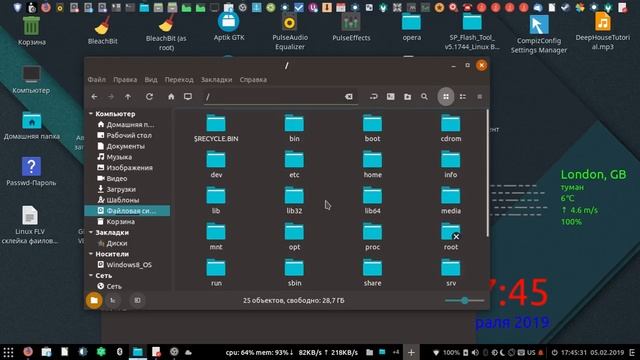This screenshot has width=640, height=360.
Task: Click the forward navigation arrow
Action: [111, 97]
